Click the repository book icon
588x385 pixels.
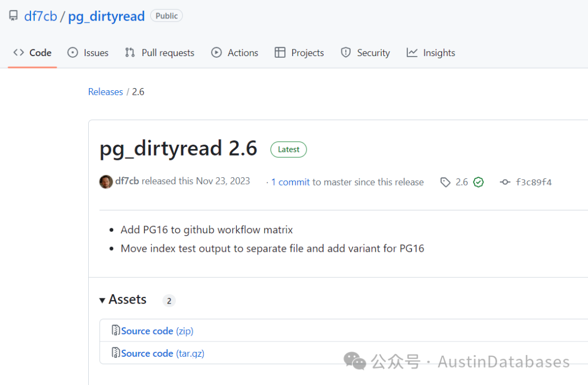coord(14,16)
